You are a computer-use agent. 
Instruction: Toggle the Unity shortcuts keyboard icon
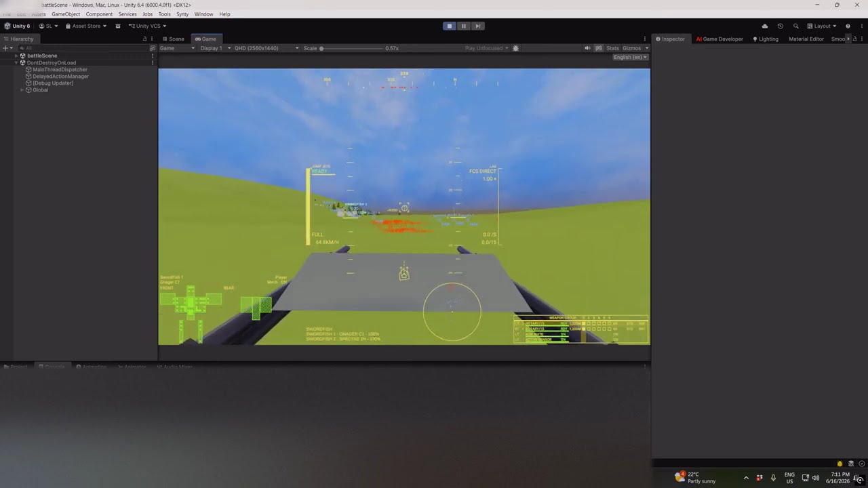click(x=598, y=48)
